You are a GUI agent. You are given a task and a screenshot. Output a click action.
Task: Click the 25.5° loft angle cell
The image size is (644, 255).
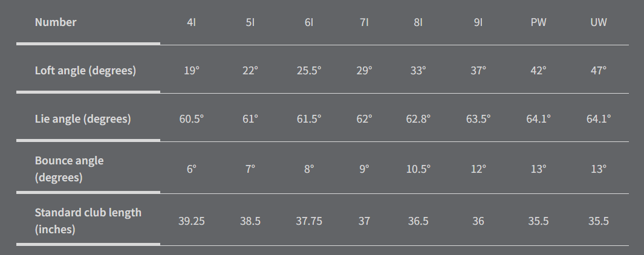pos(309,70)
